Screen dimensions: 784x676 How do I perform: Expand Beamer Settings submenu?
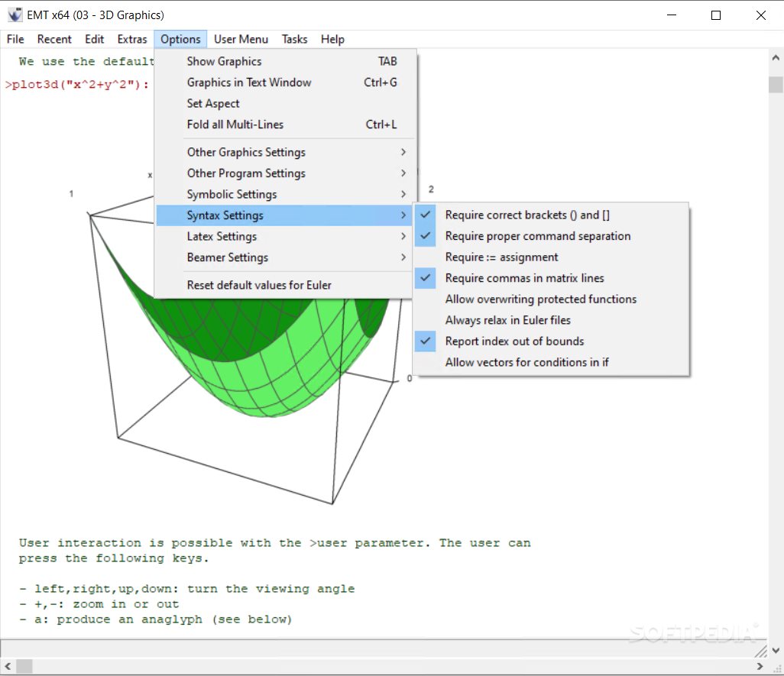286,257
